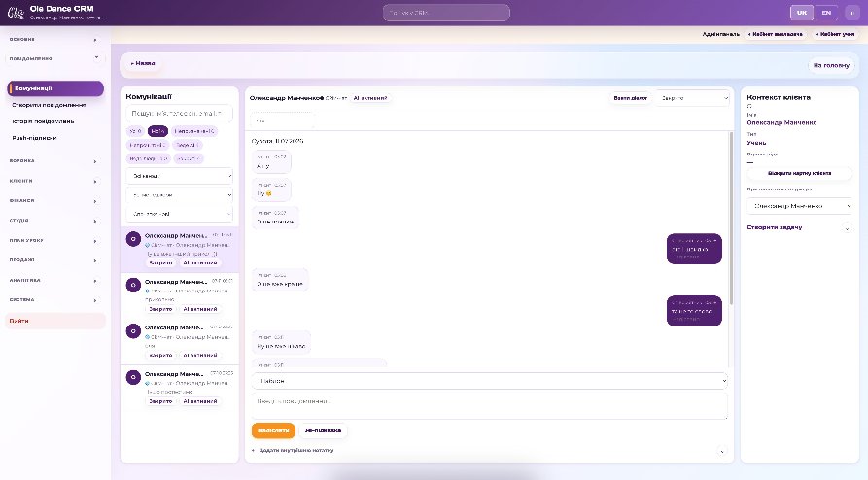The height and width of the screenshot is (480, 868).
Task: Open Створити повідомлення in the sidebar
Action: click(49, 105)
